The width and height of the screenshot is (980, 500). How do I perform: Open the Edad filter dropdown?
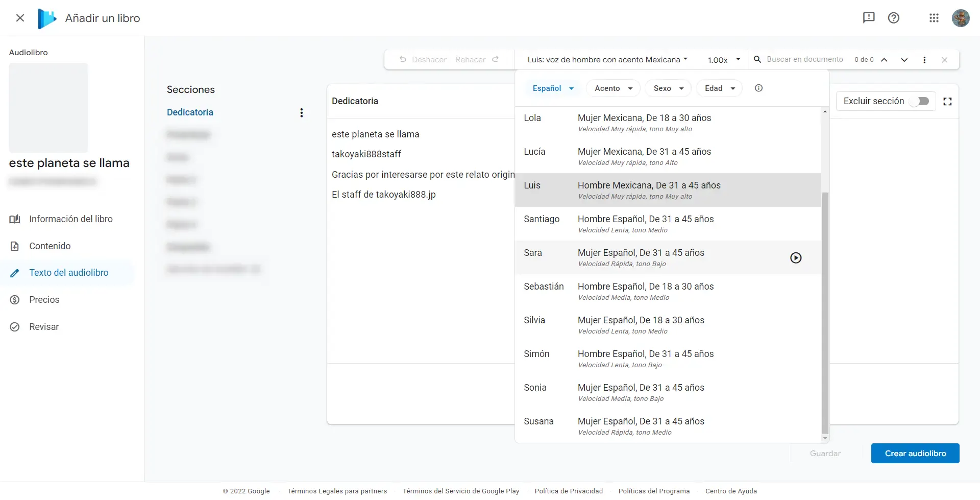click(x=719, y=88)
